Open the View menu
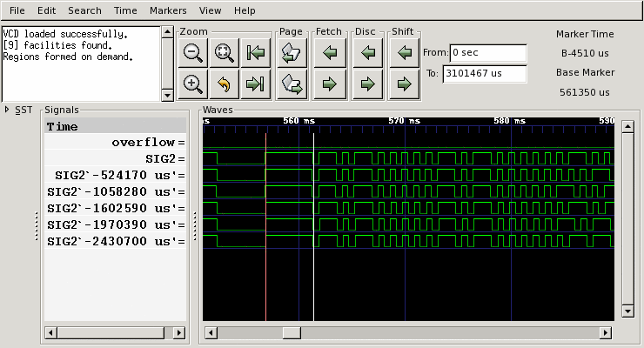The height and width of the screenshot is (348, 644). click(210, 10)
